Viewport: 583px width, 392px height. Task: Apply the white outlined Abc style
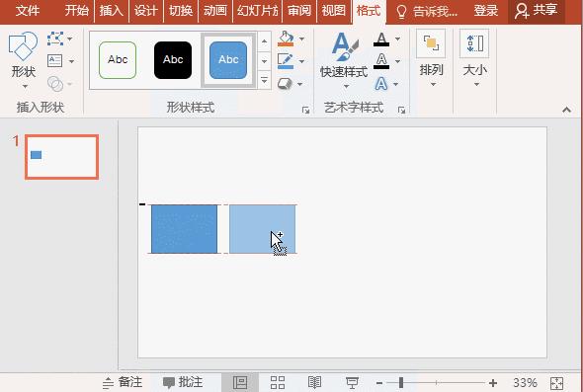click(x=118, y=60)
